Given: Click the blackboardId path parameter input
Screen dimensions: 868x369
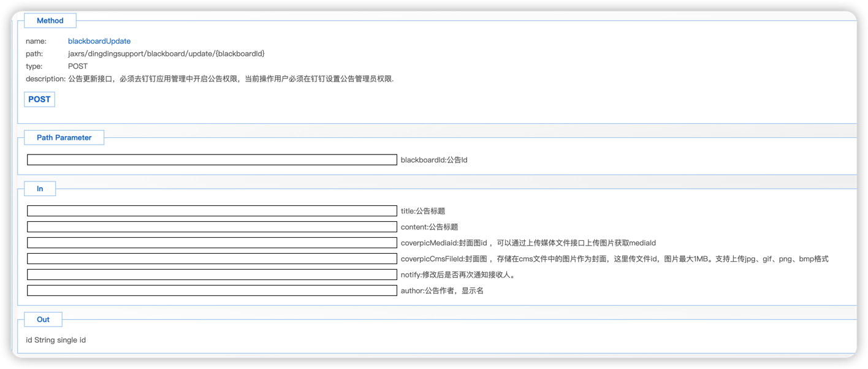Looking at the screenshot, I should coord(212,160).
